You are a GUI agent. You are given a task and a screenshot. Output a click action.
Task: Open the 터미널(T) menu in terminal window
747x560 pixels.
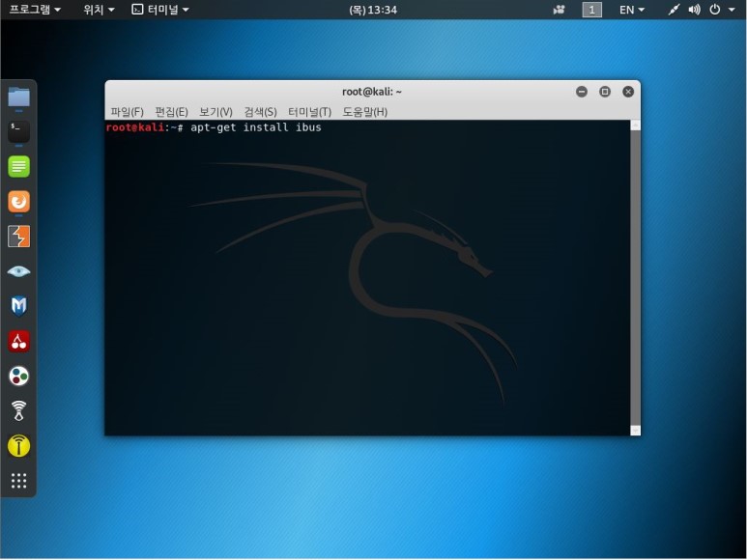tap(309, 112)
